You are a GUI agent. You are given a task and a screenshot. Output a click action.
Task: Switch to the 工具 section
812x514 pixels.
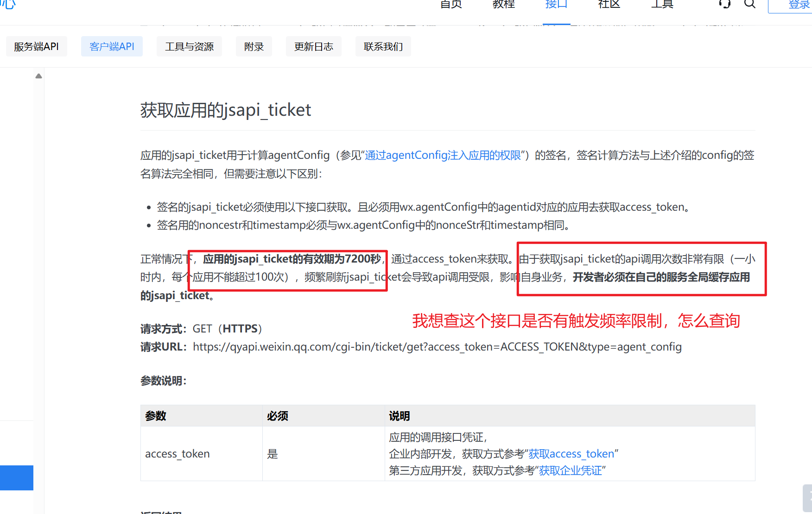pos(662,5)
